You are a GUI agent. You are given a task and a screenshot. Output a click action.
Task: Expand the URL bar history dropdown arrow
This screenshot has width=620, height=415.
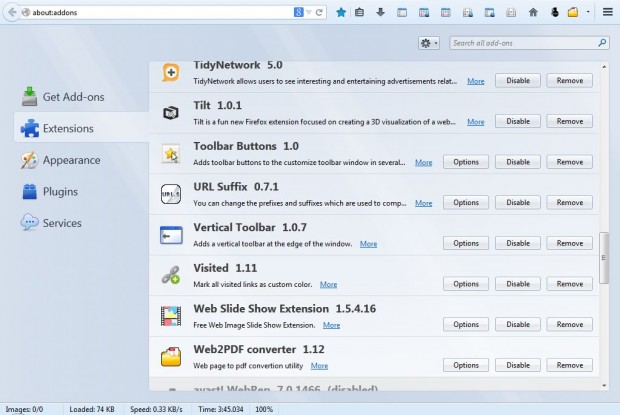pos(309,12)
